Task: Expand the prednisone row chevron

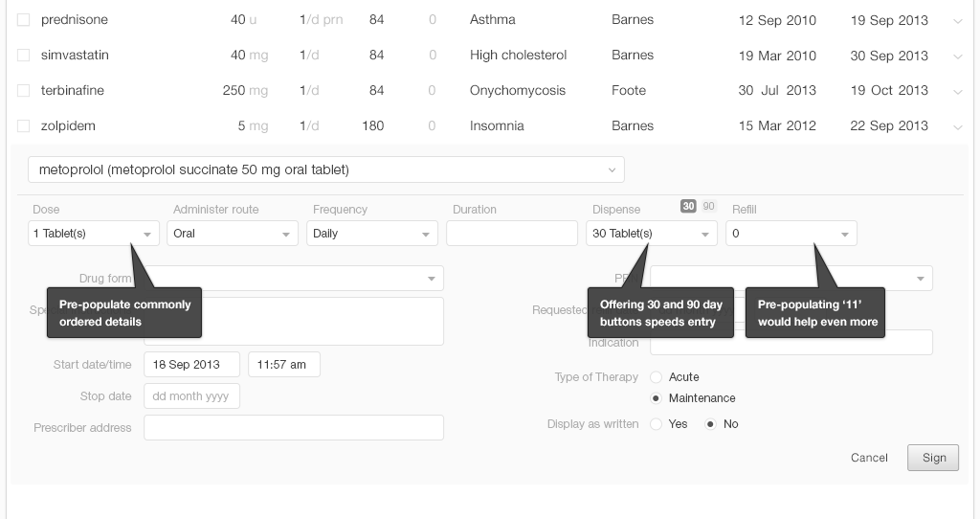Action: [x=958, y=21]
